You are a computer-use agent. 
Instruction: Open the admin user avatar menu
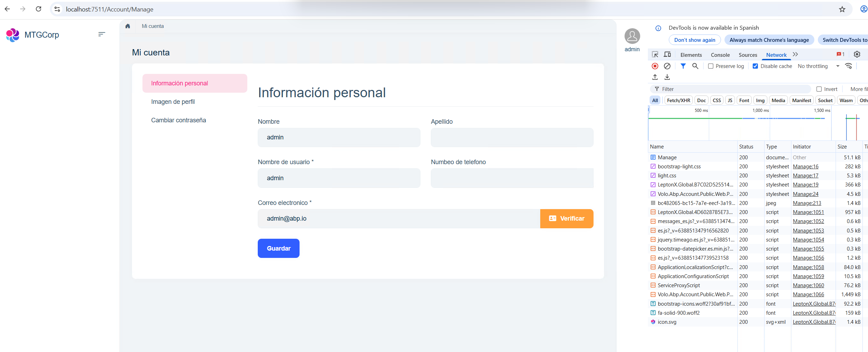coord(632,36)
